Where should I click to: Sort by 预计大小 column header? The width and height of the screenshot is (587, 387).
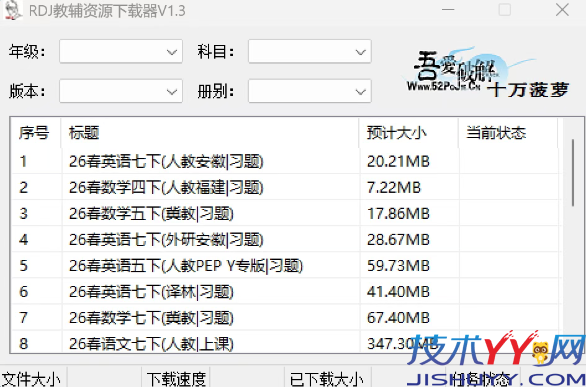(408, 133)
